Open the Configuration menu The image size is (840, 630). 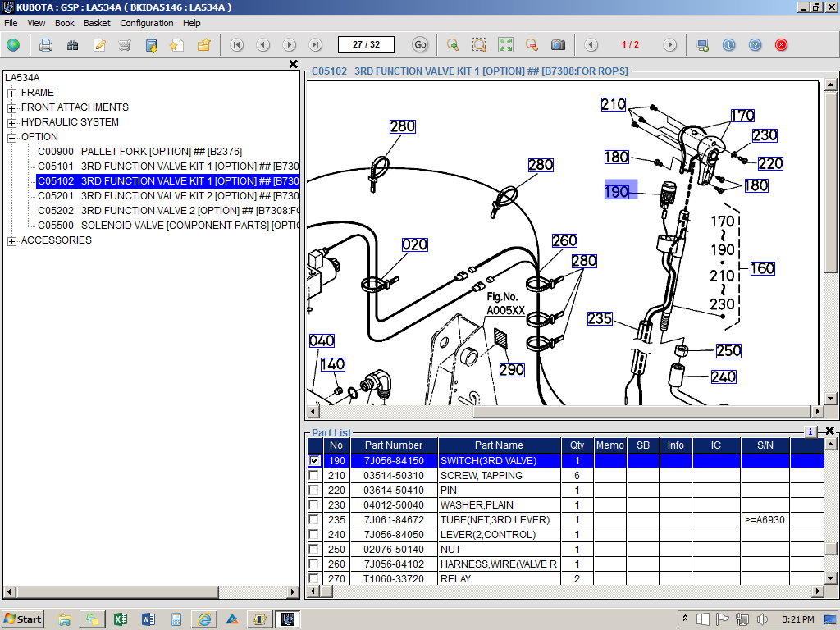(146, 23)
